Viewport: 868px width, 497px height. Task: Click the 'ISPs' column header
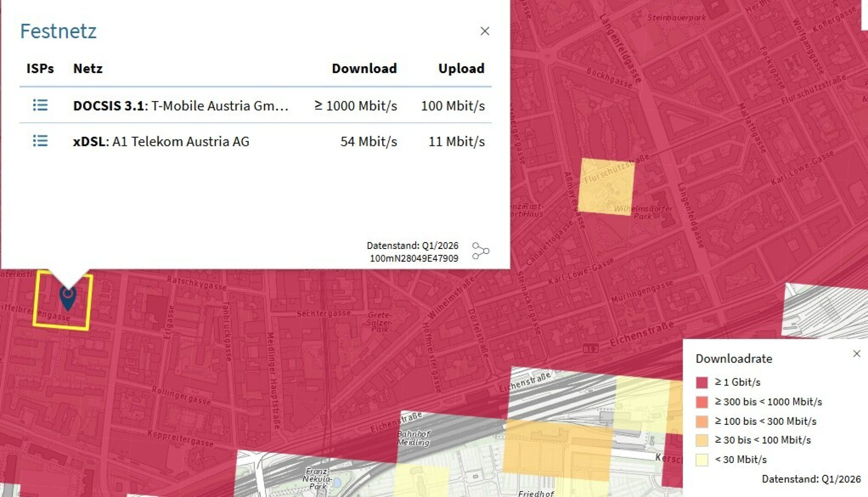point(40,69)
